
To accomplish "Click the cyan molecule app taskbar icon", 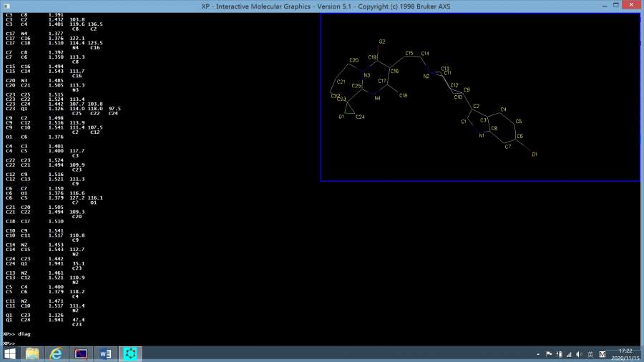I will pos(130,353).
